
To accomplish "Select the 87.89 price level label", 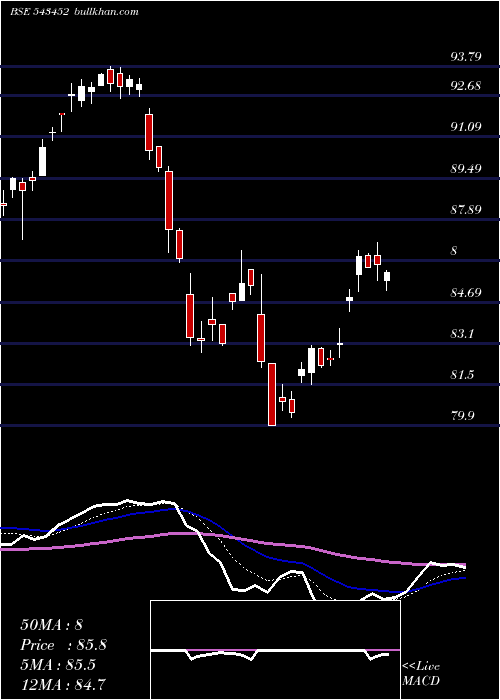I will click(466, 209).
